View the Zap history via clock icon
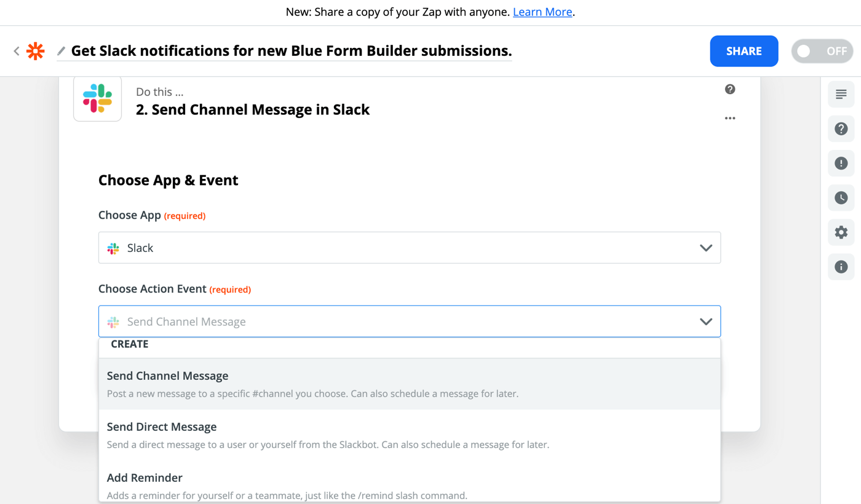The width and height of the screenshot is (861, 504). pos(841,197)
